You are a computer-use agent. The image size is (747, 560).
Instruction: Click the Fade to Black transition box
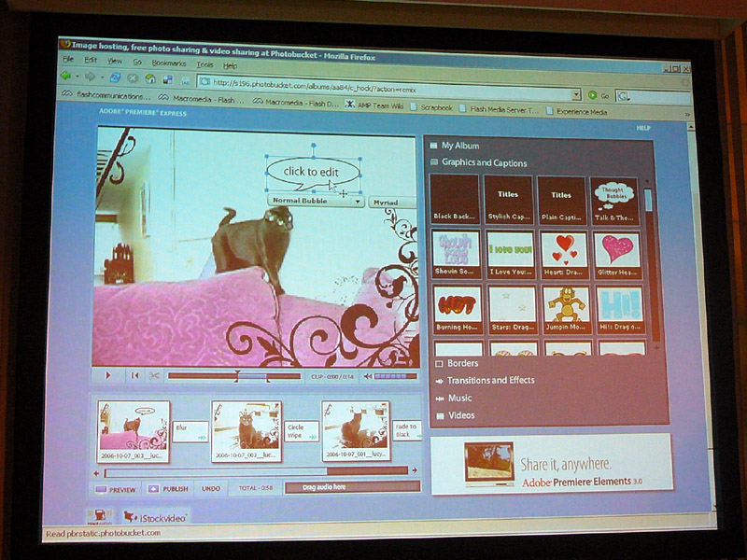click(406, 430)
